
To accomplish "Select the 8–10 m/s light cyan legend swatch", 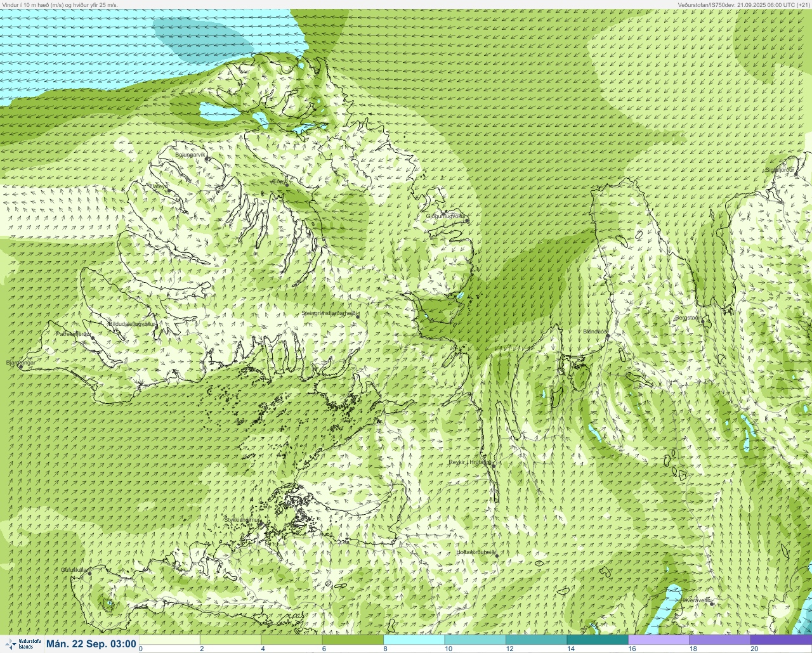I will click(x=414, y=639).
